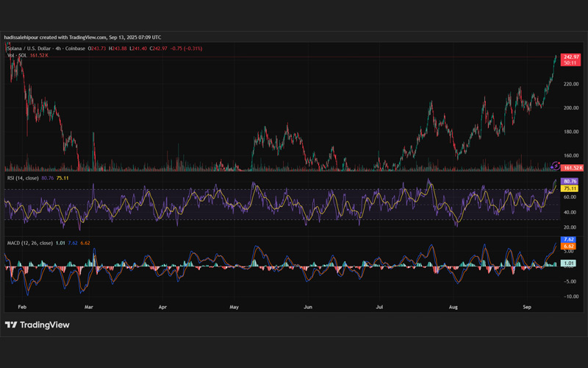Click the 80.76 value in RSI legend
588x368 pixels.
47,178
